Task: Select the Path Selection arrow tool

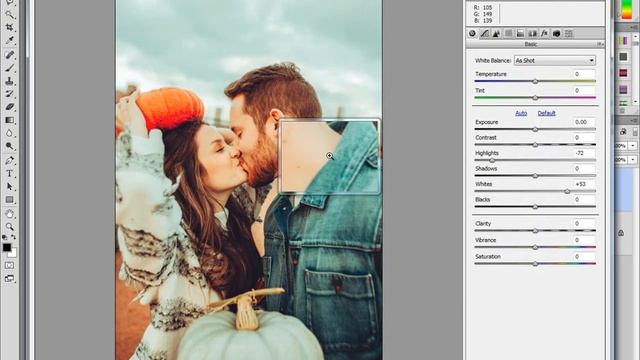Action: point(9,187)
